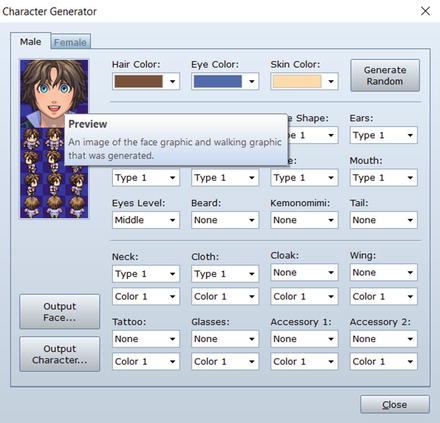Open the Cloak type dropdown

(x=304, y=273)
